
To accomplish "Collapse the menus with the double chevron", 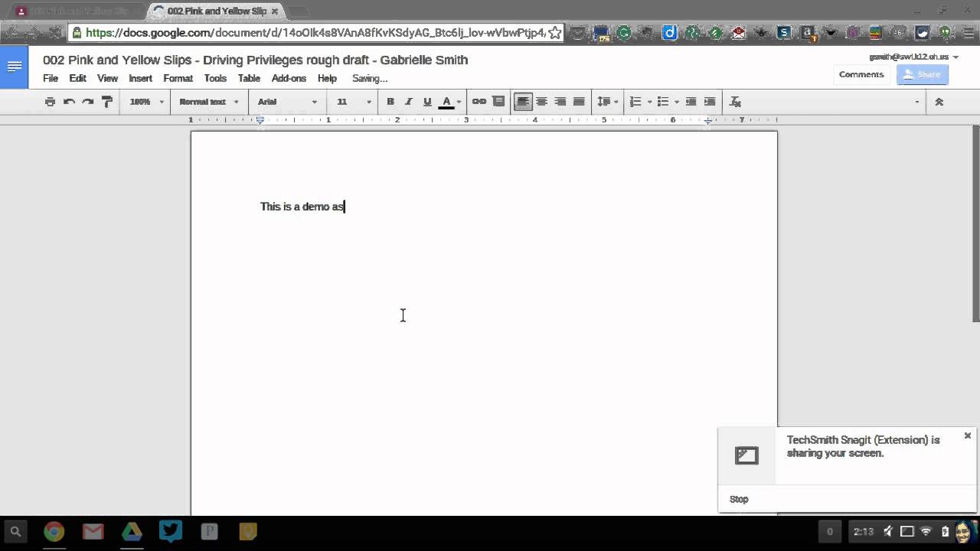I will pos(939,102).
